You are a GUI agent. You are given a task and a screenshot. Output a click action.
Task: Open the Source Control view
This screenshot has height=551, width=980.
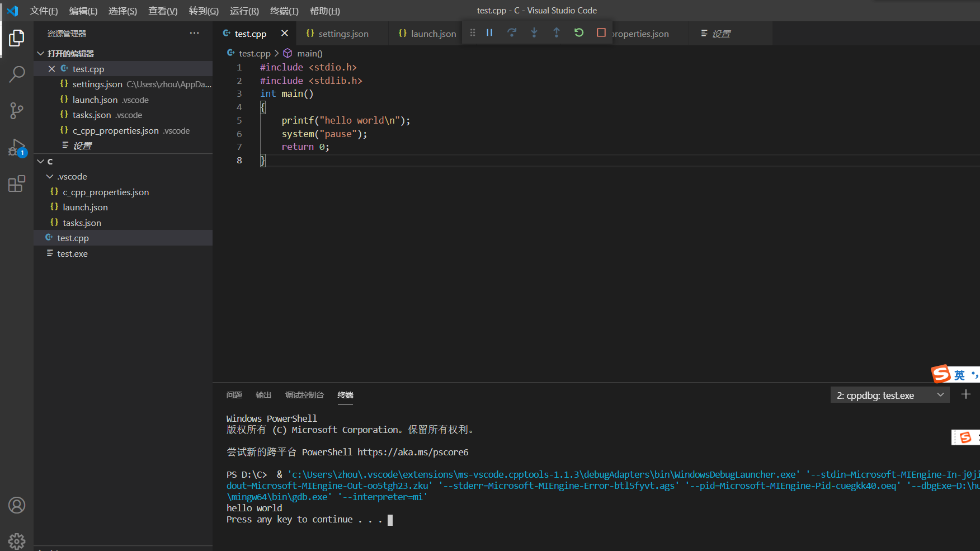coord(17,110)
